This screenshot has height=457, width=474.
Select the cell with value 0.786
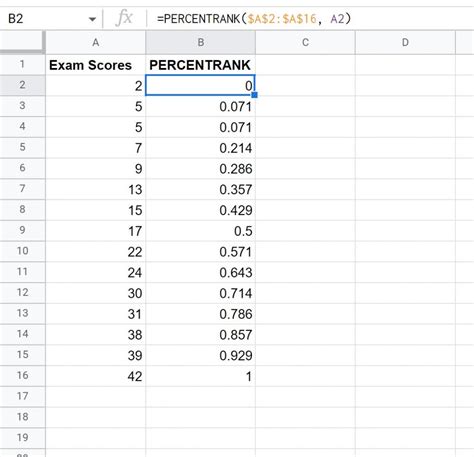200,313
